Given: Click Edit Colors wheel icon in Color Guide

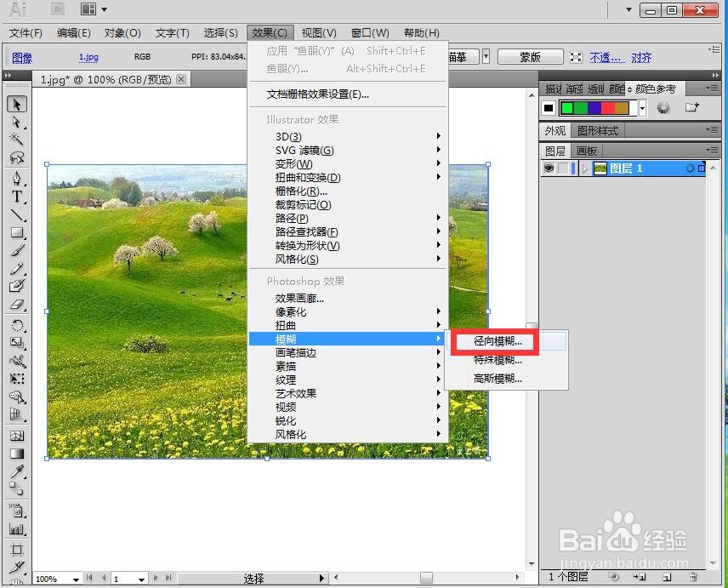Looking at the screenshot, I should [663, 108].
